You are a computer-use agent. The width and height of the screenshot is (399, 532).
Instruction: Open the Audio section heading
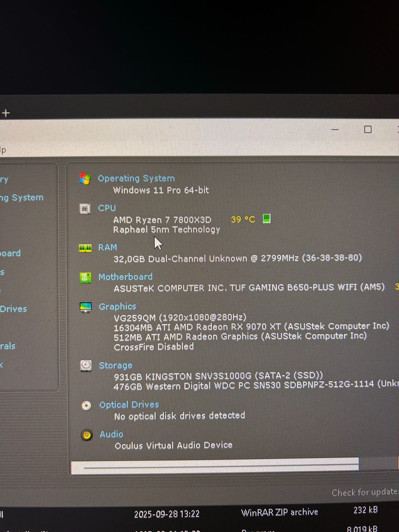[x=111, y=434]
